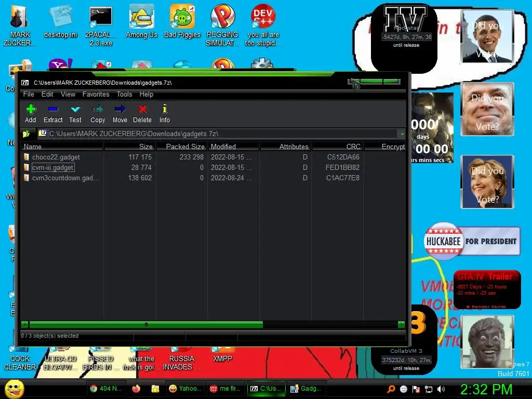Viewport: 532px width, 399px height.
Task: Open the Tools menu
Action: point(124,95)
